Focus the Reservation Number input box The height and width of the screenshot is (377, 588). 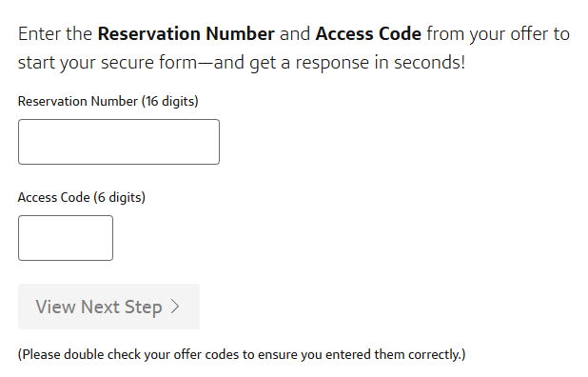click(x=119, y=142)
